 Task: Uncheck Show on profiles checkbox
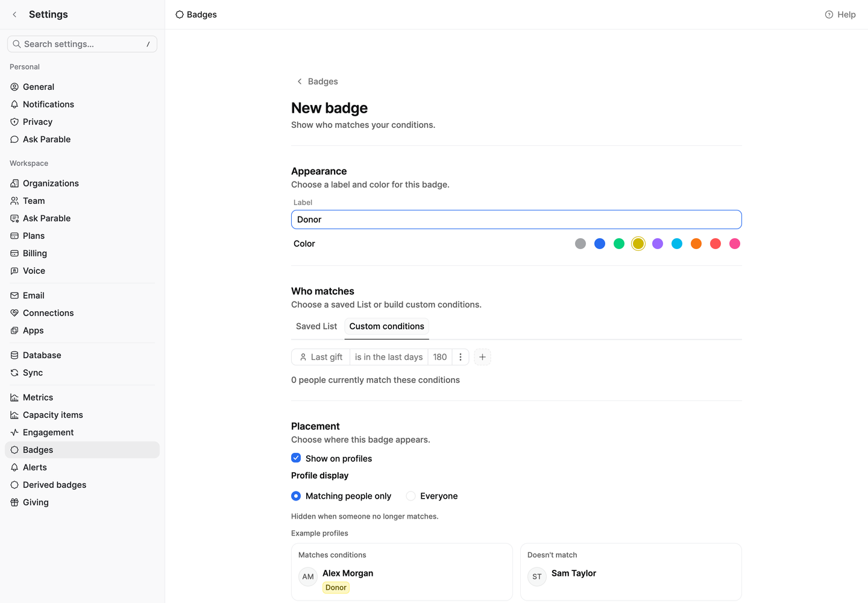tap(296, 458)
